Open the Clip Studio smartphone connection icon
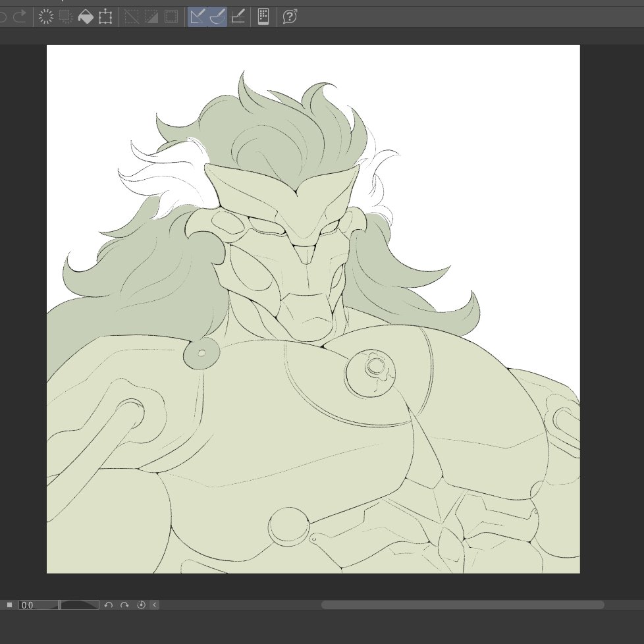Viewport: 644px width, 644px height. (263, 16)
